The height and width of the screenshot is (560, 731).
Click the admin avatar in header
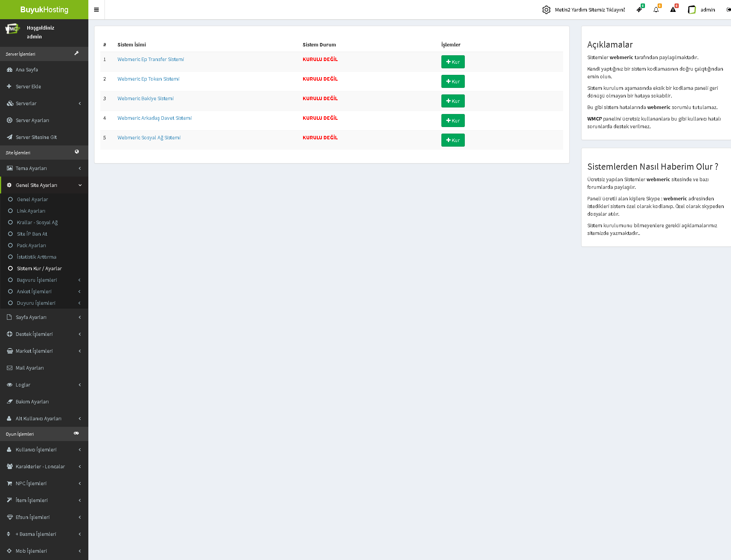(692, 10)
